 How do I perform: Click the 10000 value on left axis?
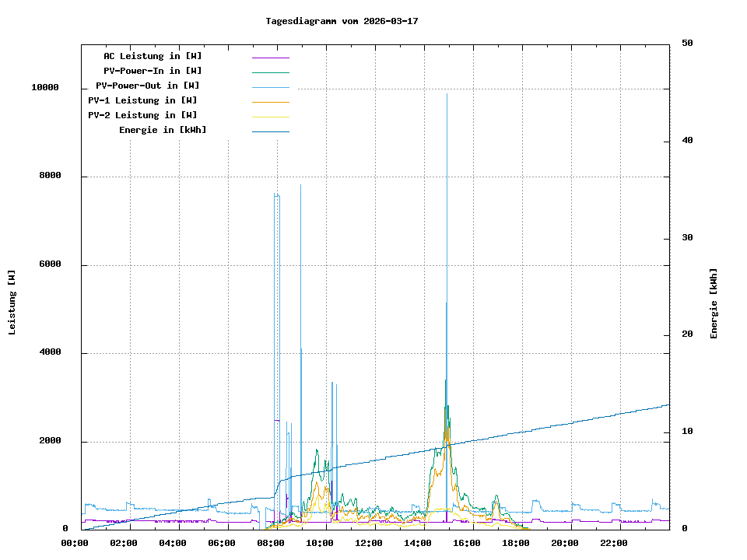[x=45, y=88]
